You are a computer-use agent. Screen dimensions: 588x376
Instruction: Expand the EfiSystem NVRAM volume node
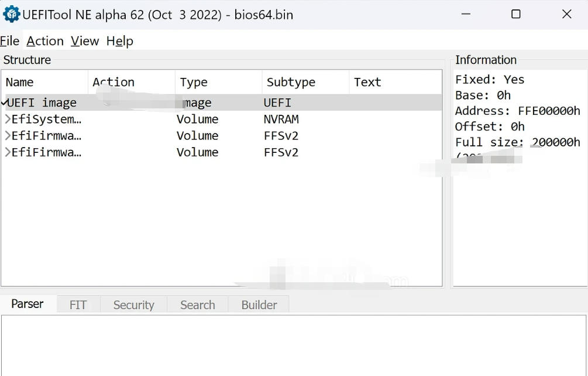coord(8,119)
